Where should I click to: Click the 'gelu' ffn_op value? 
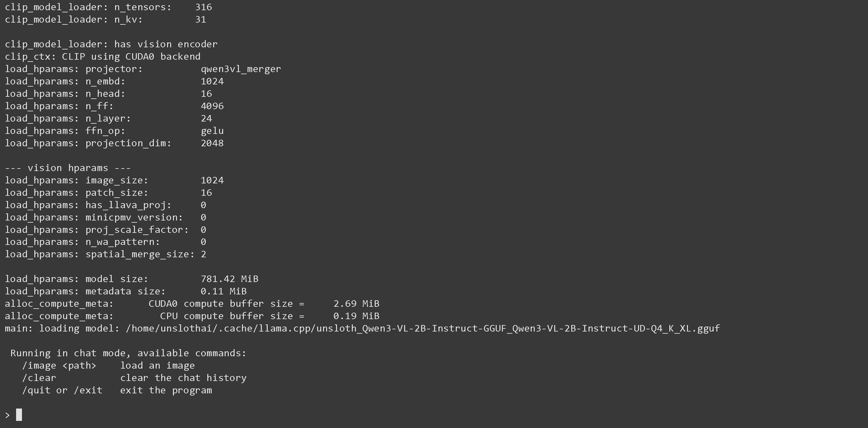tap(212, 131)
